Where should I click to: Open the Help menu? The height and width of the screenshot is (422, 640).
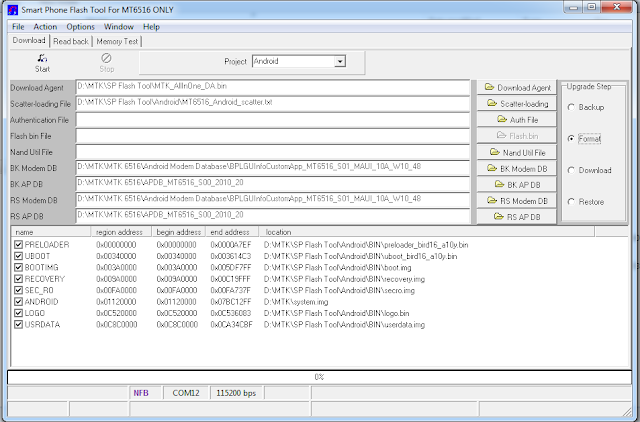pos(151,27)
